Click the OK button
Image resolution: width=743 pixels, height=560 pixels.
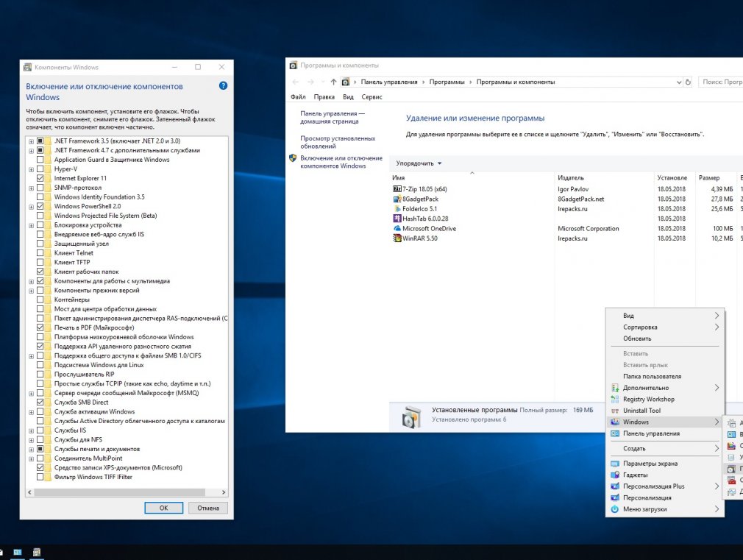(x=163, y=508)
